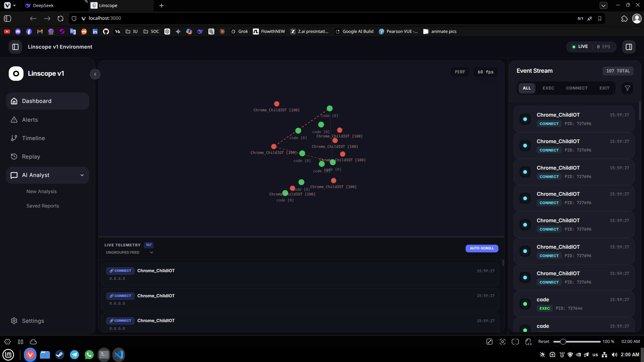The image size is (644, 362).
Task: Open Telegram from the taskbar
Action: pos(74,355)
